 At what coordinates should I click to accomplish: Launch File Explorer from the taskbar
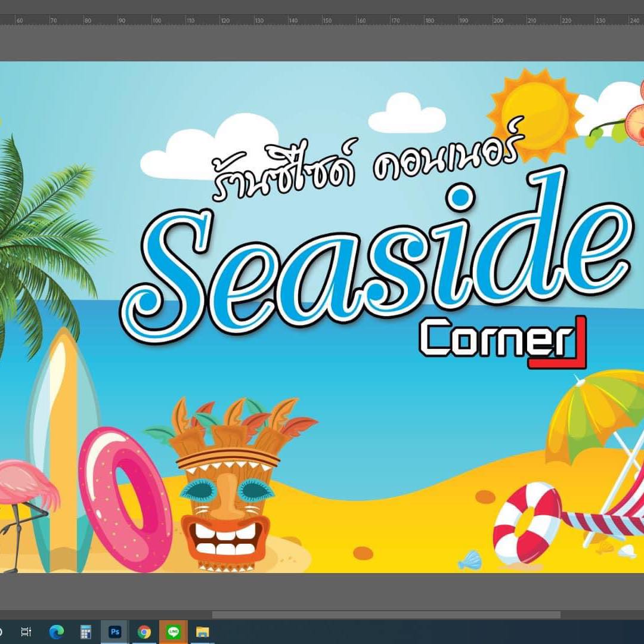click(203, 632)
